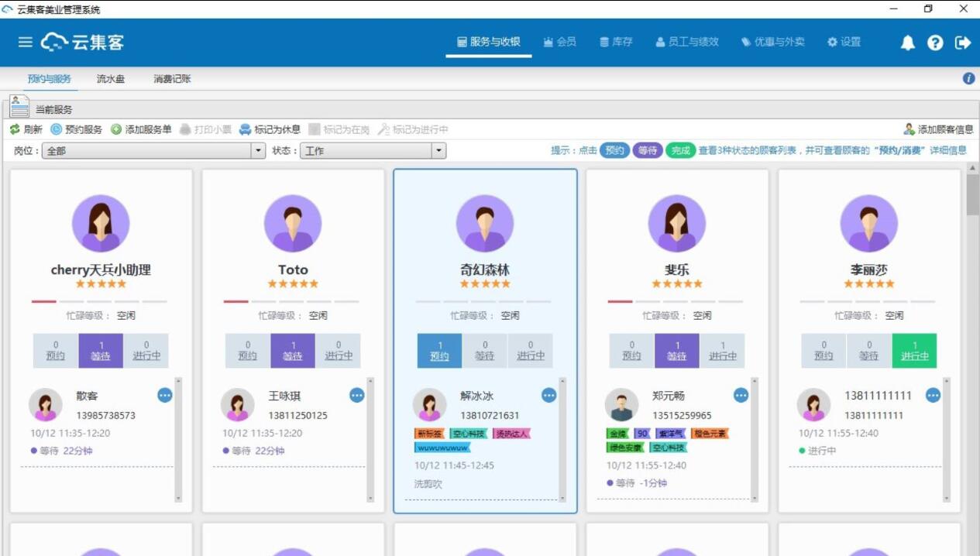The width and height of the screenshot is (980, 556).
Task: Open the notification bell
Action: coord(908,43)
